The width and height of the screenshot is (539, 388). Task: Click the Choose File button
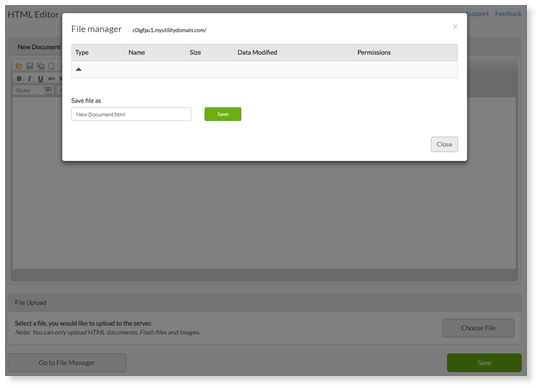tap(478, 328)
